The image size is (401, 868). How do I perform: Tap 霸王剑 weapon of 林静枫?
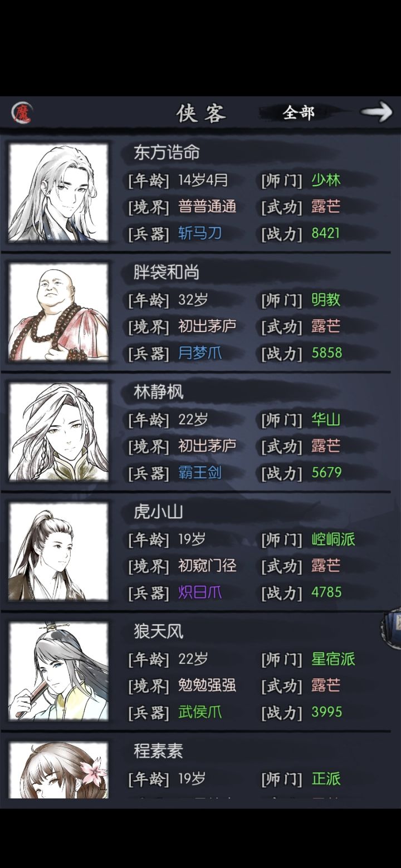[200, 473]
